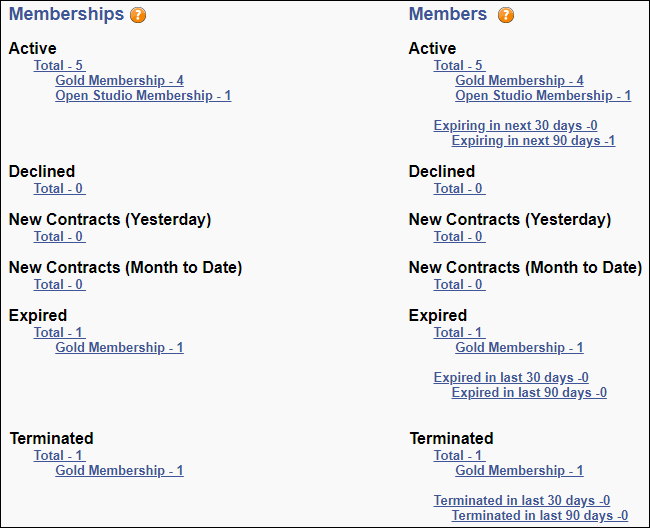Open Memberships Active Gold Membership - 4 link
This screenshot has height=528, width=650.
tap(119, 80)
